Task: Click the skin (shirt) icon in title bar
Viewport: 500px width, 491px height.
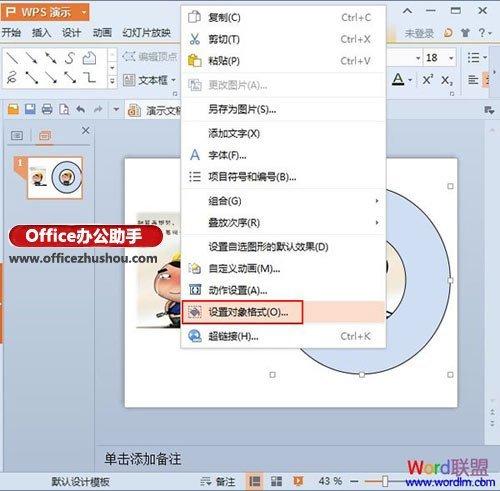Action: coord(465,32)
